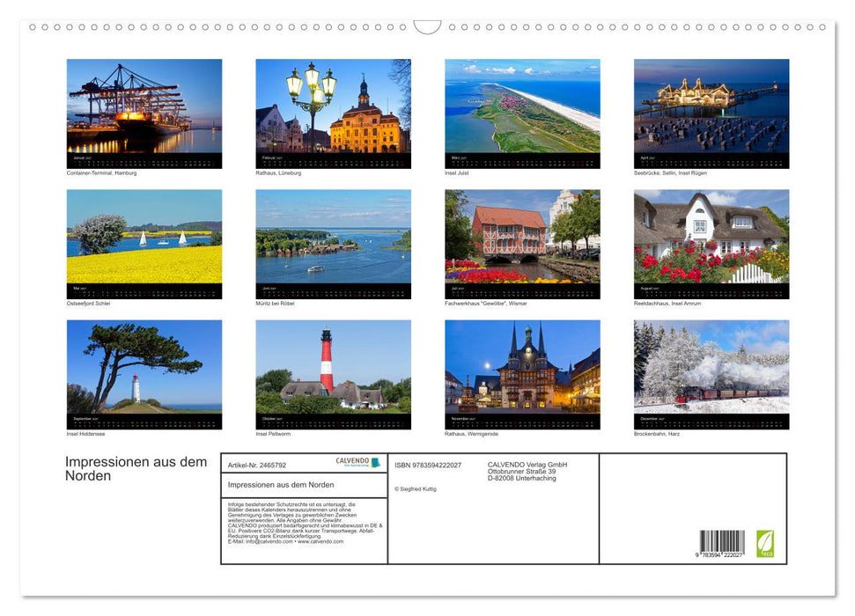Click the CALVENDO logo
This screenshot has height=616, width=855.
[x=357, y=462]
